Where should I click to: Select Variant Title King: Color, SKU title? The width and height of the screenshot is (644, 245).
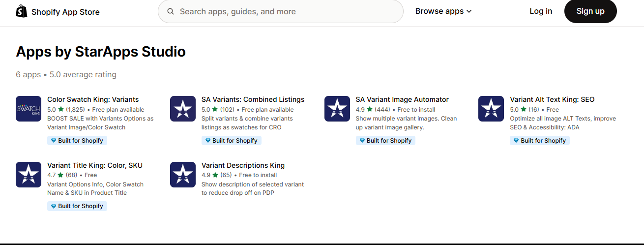pos(95,165)
